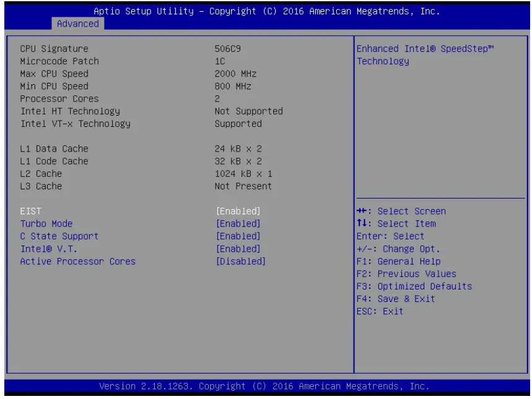
Task: Click the Min CPU Speed label
Action: point(54,87)
